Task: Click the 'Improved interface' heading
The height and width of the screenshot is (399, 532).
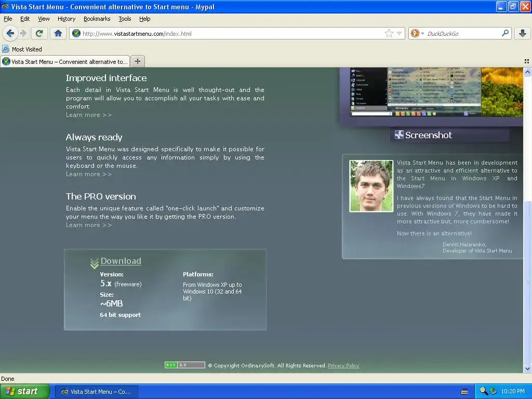Action: click(106, 78)
